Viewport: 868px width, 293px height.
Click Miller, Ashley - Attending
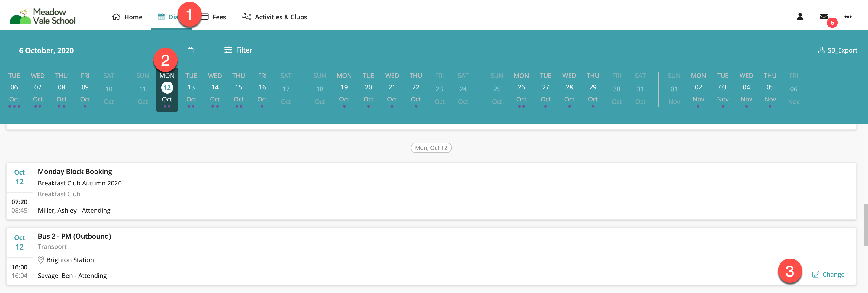click(74, 211)
